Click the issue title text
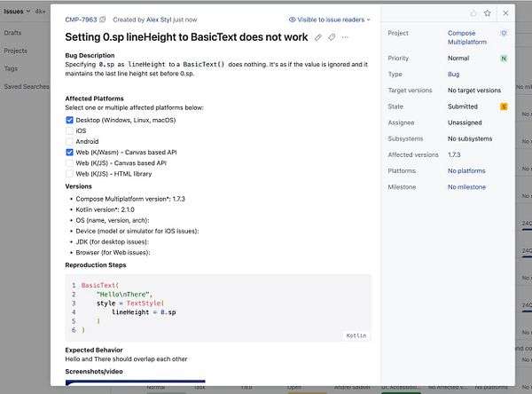 tap(186, 37)
